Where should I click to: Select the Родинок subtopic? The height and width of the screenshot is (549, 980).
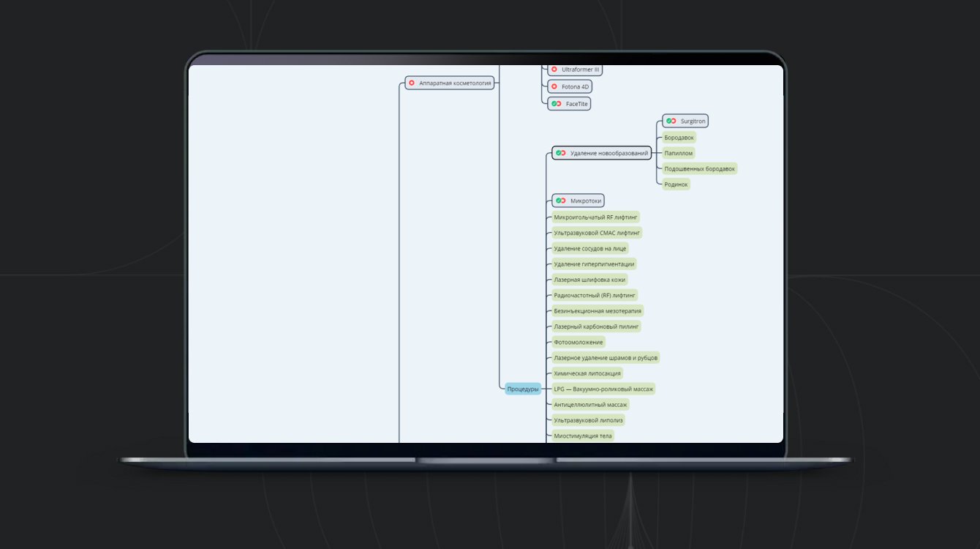[676, 184]
